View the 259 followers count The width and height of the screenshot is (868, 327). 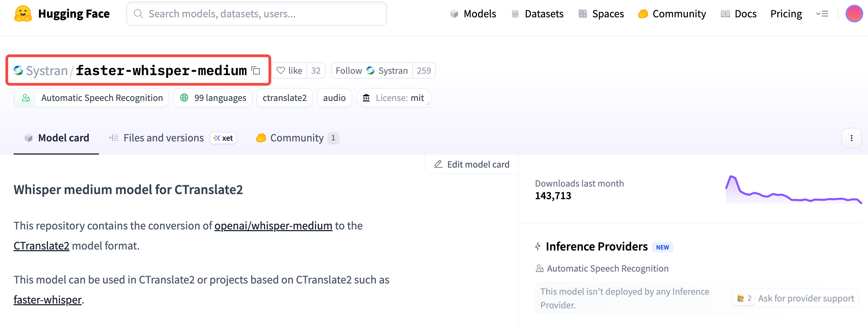point(424,70)
